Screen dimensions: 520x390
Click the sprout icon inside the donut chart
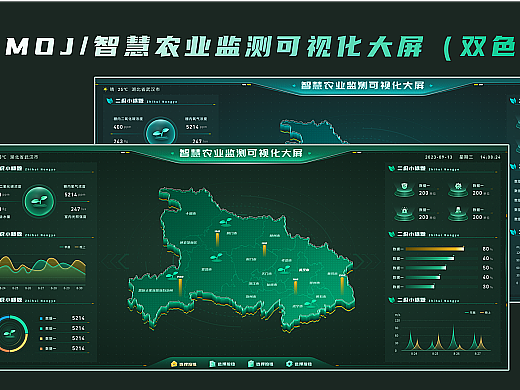pos(9,333)
